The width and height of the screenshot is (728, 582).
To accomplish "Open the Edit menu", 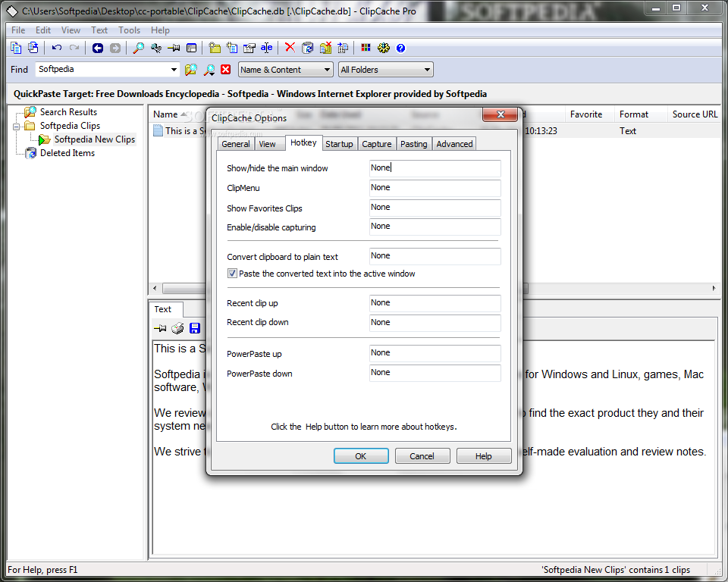I will click(43, 30).
